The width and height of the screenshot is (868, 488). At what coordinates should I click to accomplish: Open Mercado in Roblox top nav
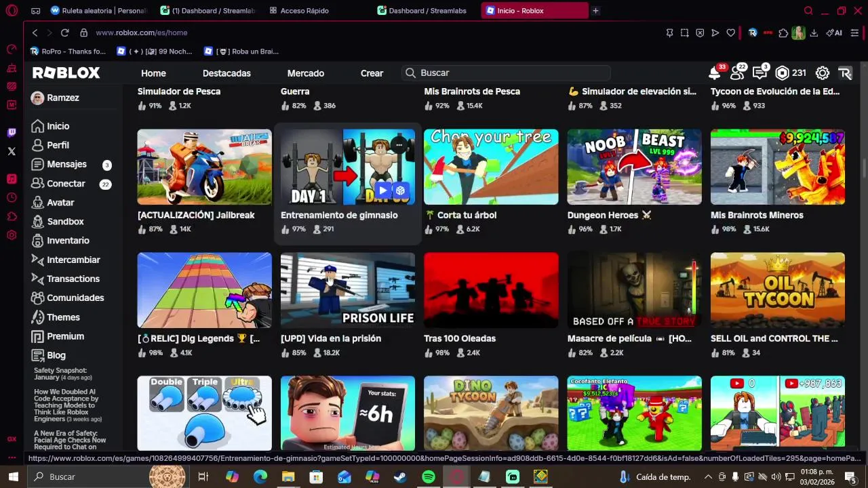coord(306,73)
